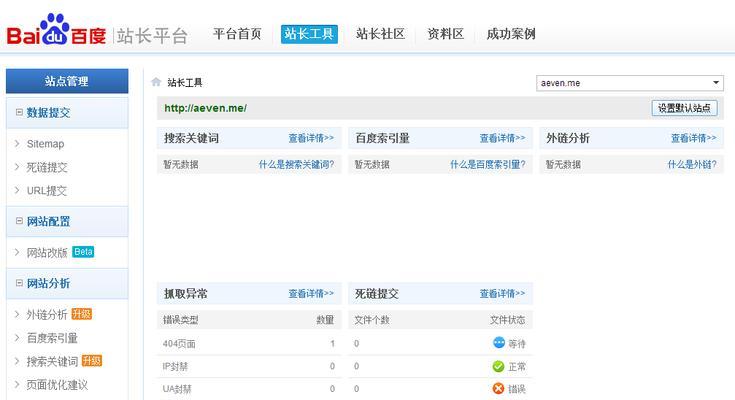The image size is (735, 400).
Task: Click the Baidu logo
Action: click(x=56, y=30)
